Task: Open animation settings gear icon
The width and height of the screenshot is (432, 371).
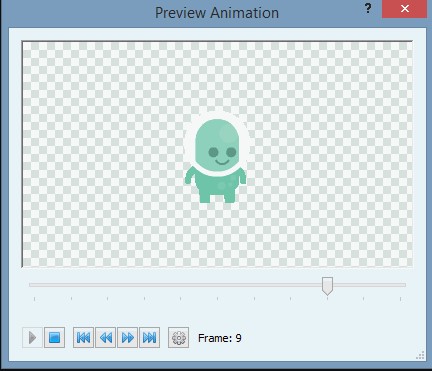Action: point(178,338)
